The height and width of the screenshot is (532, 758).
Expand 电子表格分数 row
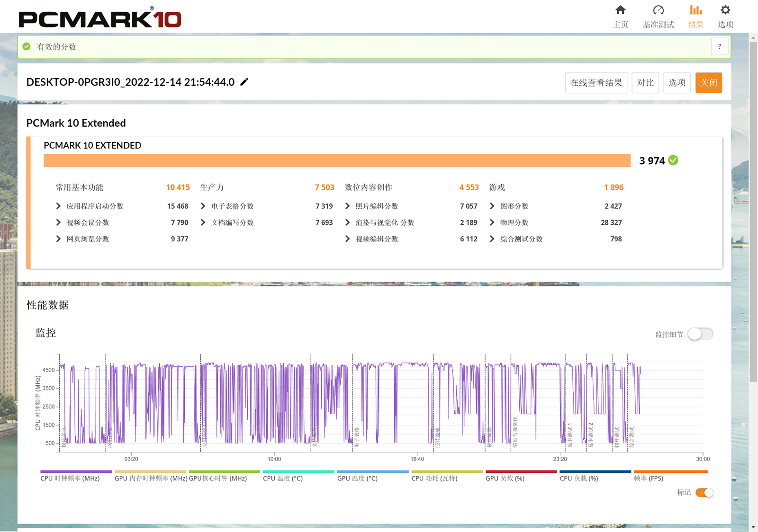click(203, 206)
